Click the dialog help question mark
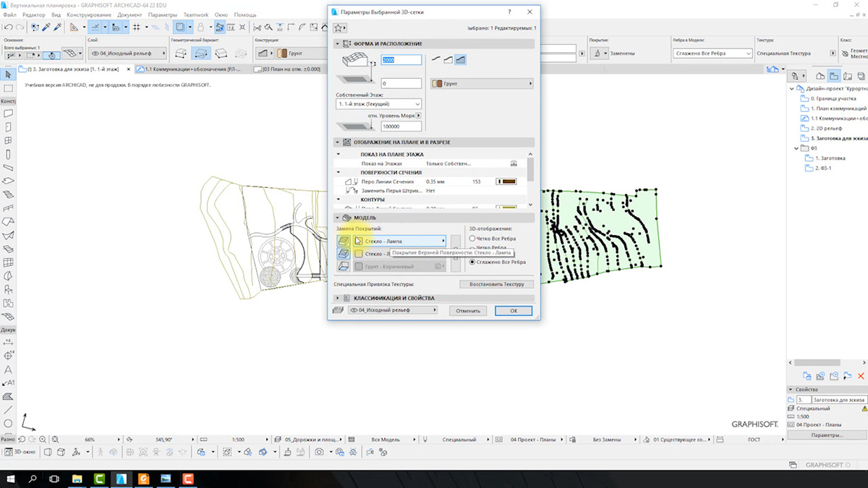The image size is (868, 488). pyautogui.click(x=509, y=12)
